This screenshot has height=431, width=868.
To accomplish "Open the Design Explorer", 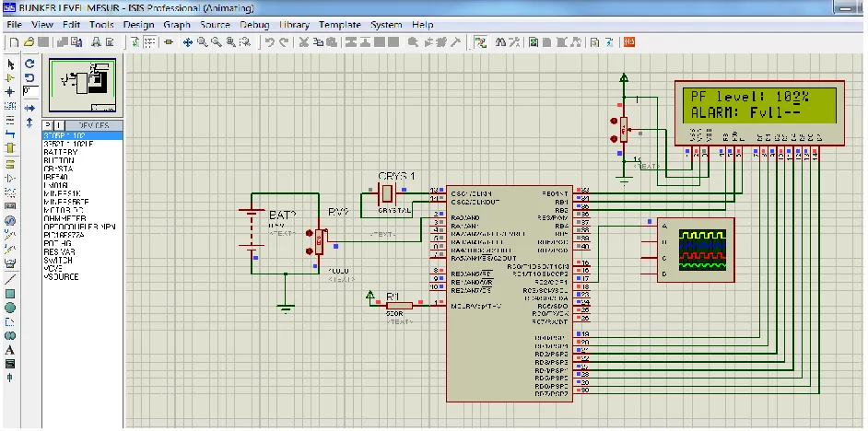I will coord(534,42).
